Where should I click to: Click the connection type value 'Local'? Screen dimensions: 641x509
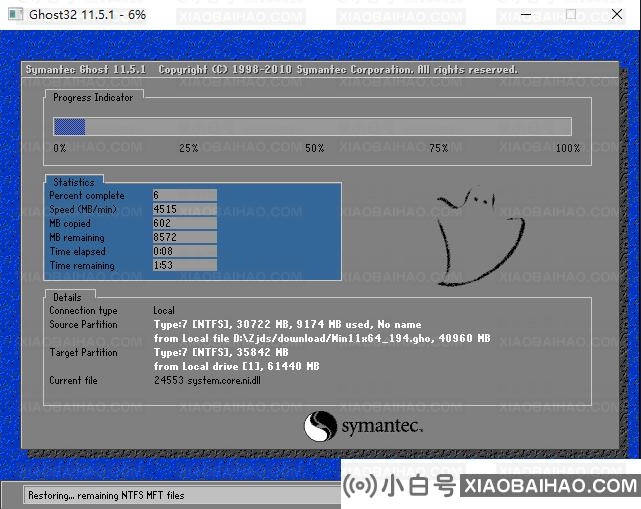point(164,310)
